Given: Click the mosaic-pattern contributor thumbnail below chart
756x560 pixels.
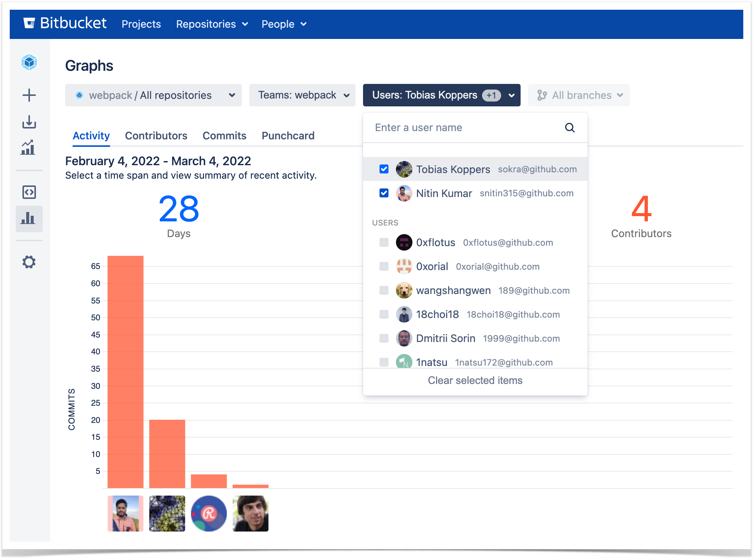Looking at the screenshot, I should pyautogui.click(x=167, y=514).
